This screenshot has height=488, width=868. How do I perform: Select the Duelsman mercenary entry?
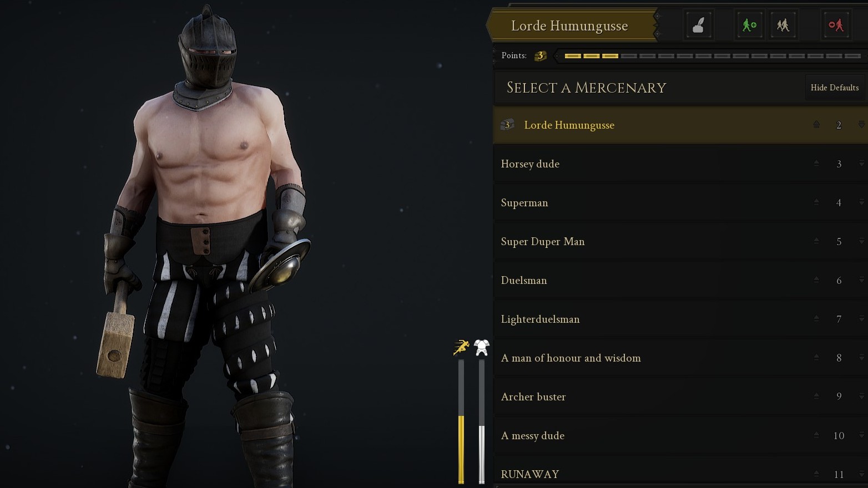pyautogui.click(x=680, y=280)
